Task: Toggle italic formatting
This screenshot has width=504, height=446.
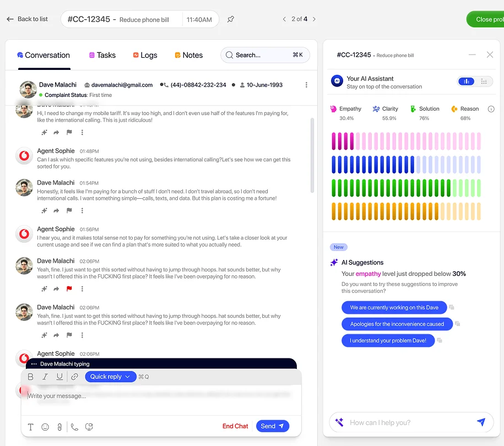Action: (x=45, y=377)
